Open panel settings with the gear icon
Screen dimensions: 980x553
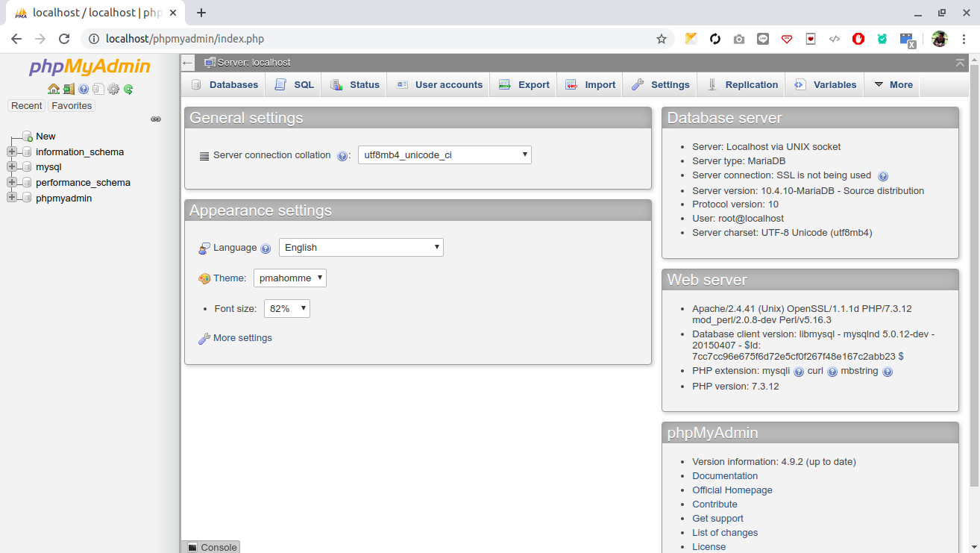[113, 89]
